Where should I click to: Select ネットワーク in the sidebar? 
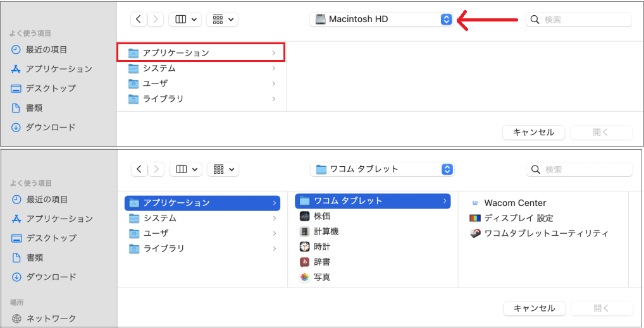[44, 319]
